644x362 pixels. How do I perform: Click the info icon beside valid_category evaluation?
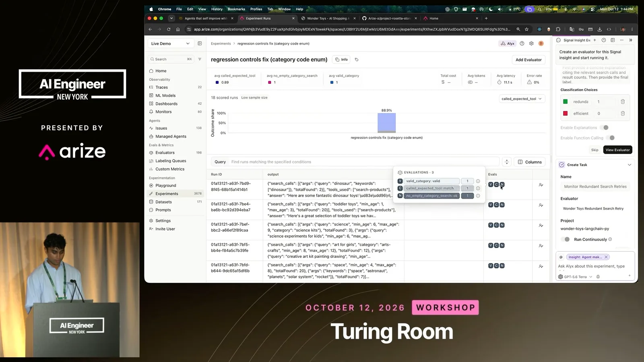478,181
